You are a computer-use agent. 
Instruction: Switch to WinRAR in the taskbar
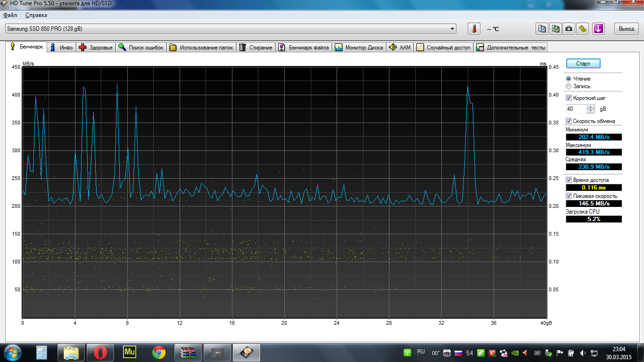188,353
